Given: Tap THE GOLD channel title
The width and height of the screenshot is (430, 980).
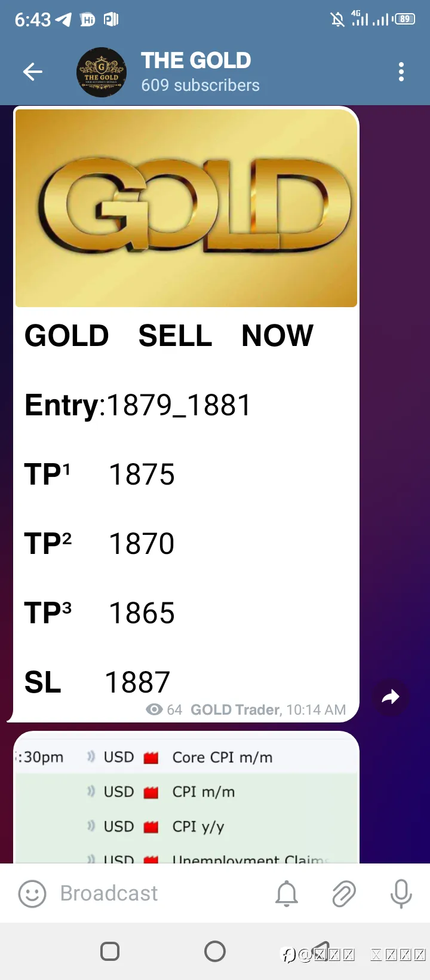Looking at the screenshot, I should tap(196, 60).
